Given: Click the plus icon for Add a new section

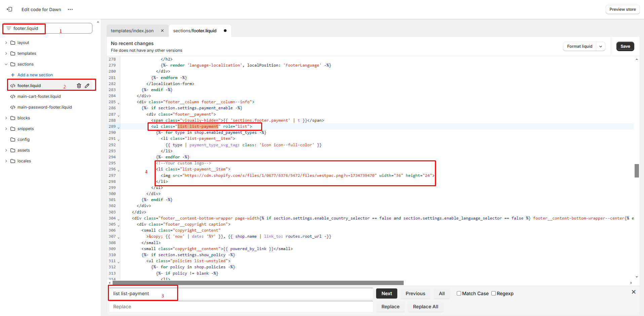Looking at the screenshot, I should point(13,75).
